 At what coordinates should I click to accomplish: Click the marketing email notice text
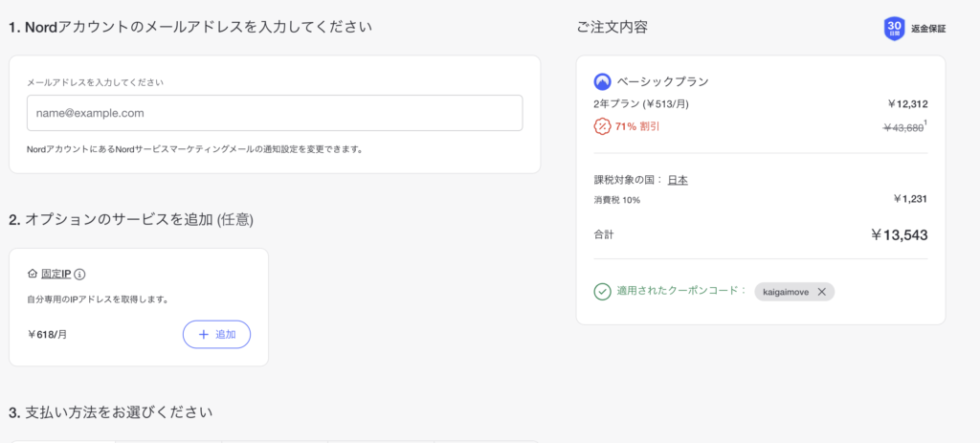[195, 150]
